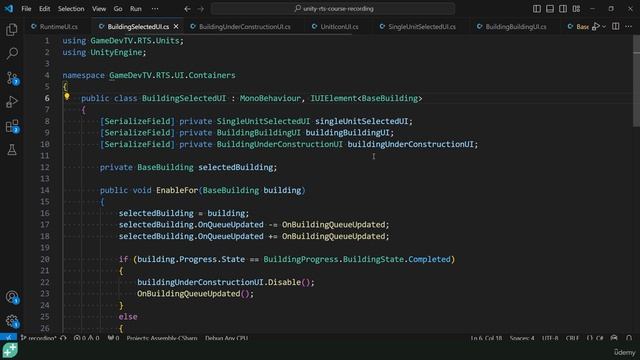Click the green plus overlay icon

click(x=10, y=350)
